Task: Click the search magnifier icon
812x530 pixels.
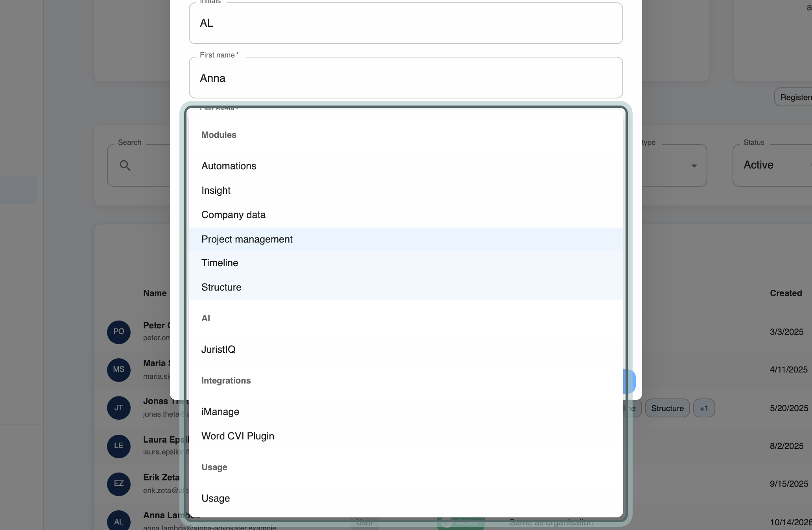Action: click(x=125, y=165)
